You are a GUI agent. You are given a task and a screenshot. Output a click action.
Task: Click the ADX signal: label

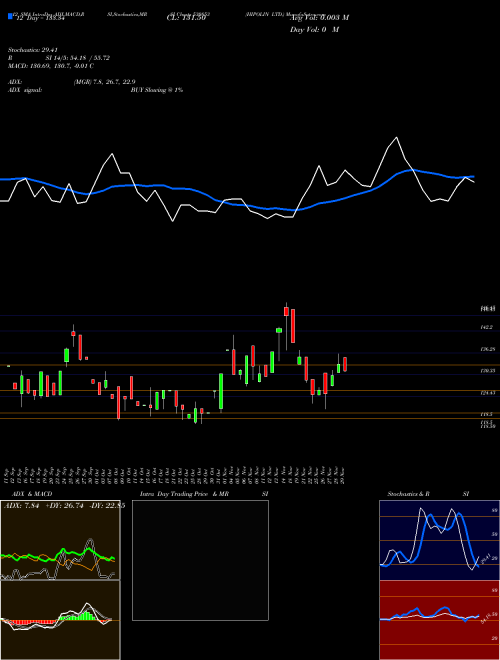point(25,90)
